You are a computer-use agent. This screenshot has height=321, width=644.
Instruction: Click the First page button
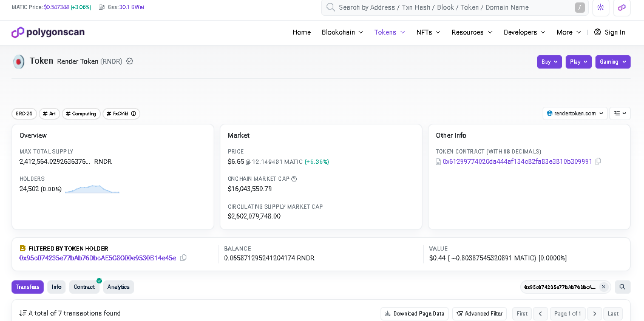[522, 314]
